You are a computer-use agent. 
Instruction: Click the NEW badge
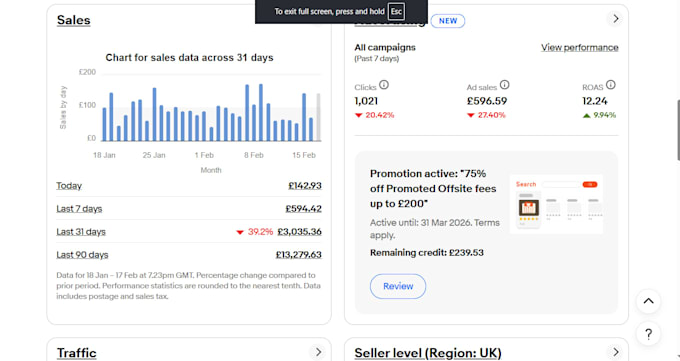click(448, 21)
